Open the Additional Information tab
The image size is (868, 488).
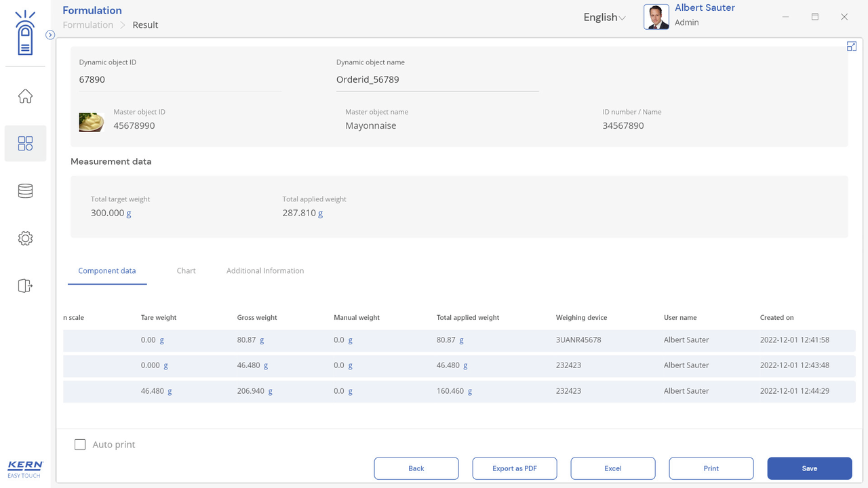click(x=264, y=270)
